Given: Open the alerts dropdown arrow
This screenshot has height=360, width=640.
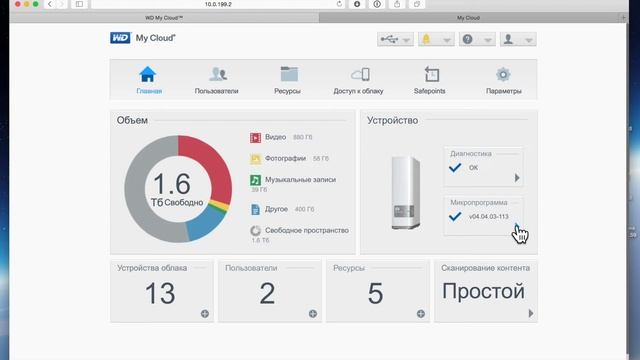Looking at the screenshot, I should pos(447,40).
